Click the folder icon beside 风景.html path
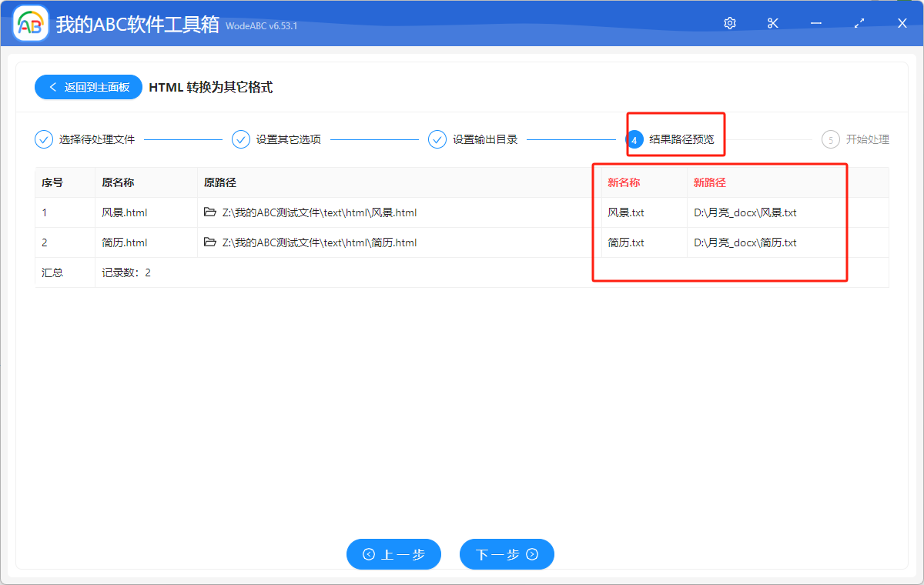This screenshot has height=585, width=924. 210,212
